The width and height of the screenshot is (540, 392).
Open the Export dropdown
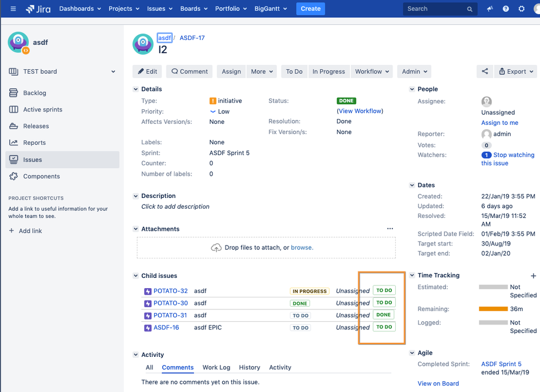coord(516,71)
